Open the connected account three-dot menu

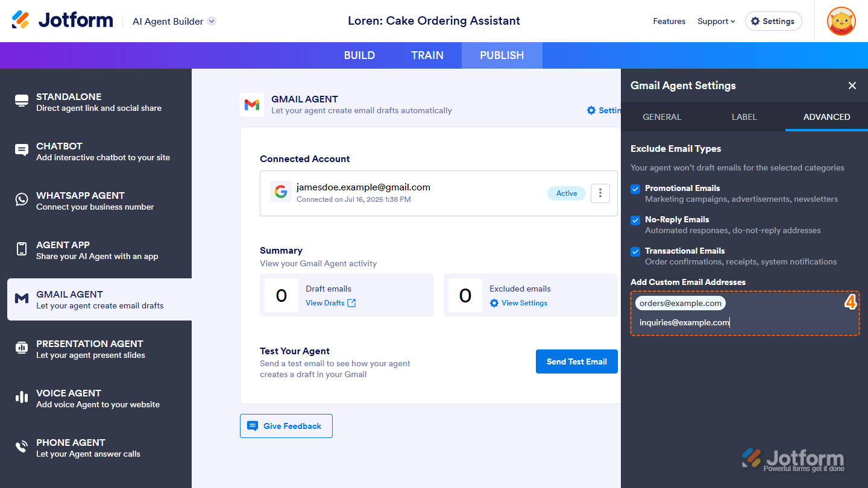tap(600, 193)
